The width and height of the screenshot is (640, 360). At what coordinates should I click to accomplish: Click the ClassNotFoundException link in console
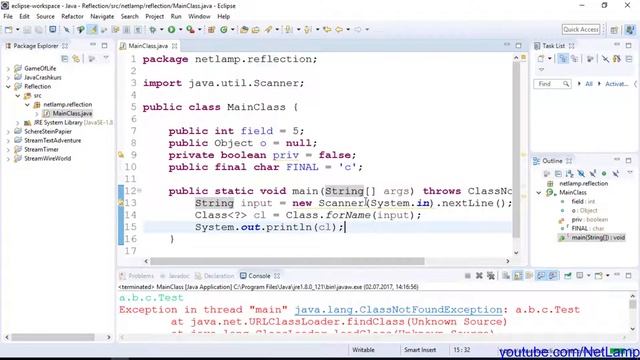[399, 310]
